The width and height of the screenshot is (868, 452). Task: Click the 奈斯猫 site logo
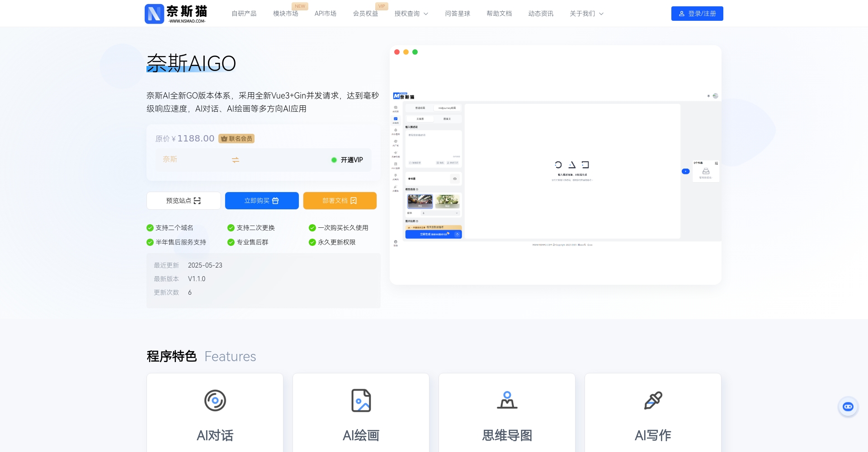click(176, 14)
